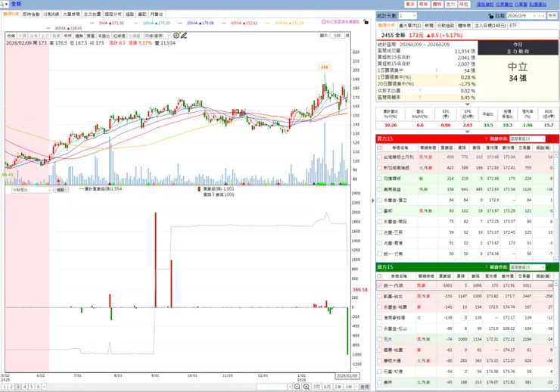The image size is (560, 392).
Task: Open help icon on the 6.45 % row
Action: tap(420, 97)
